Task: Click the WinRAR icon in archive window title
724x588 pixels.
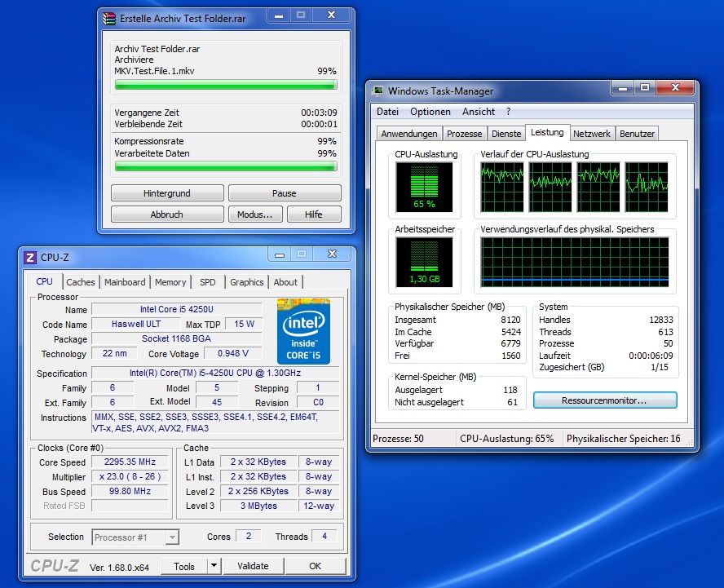Action: 109,19
